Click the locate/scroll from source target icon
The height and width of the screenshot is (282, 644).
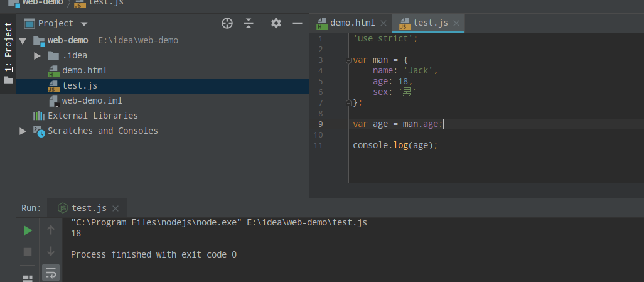227,23
